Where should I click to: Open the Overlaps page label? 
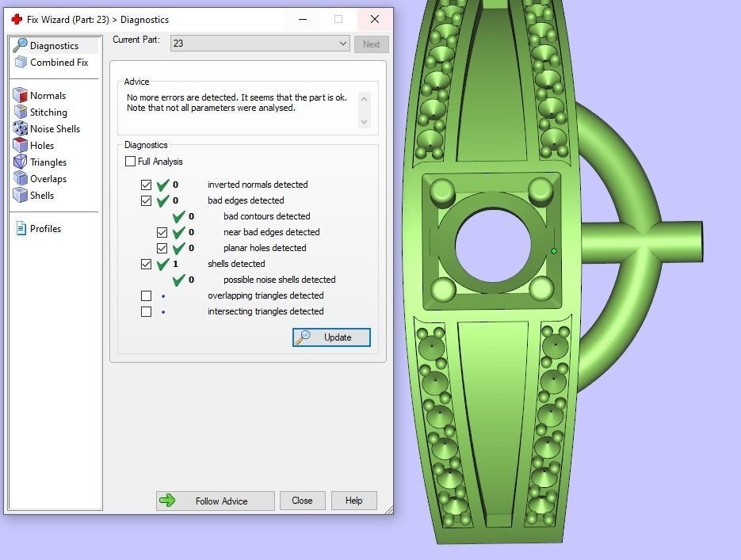48,179
